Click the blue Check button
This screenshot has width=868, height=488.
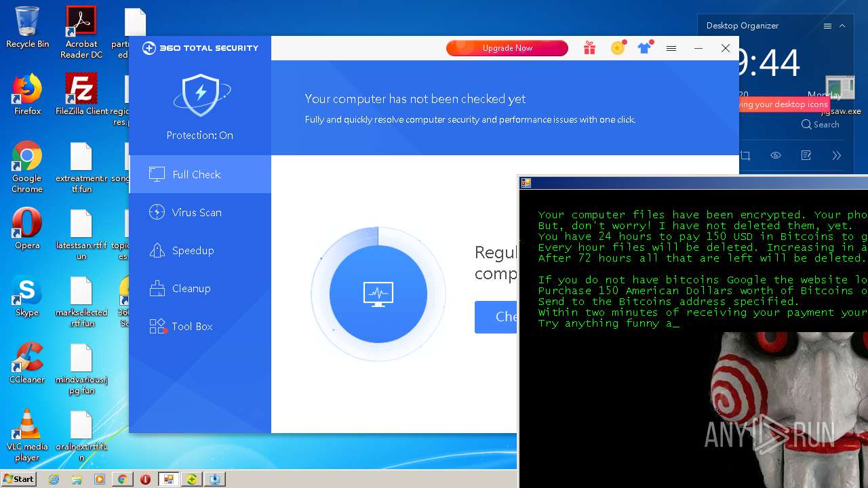tap(496, 317)
